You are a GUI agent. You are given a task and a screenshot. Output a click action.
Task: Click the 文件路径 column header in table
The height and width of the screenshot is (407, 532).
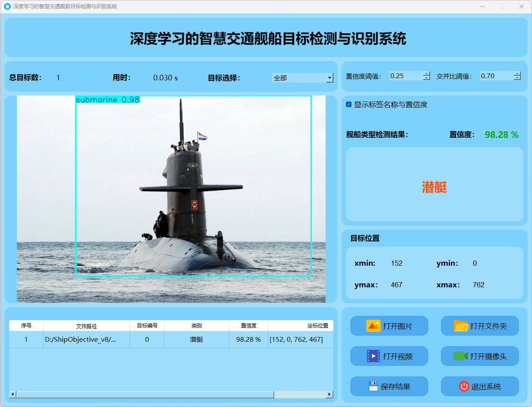tap(86, 326)
